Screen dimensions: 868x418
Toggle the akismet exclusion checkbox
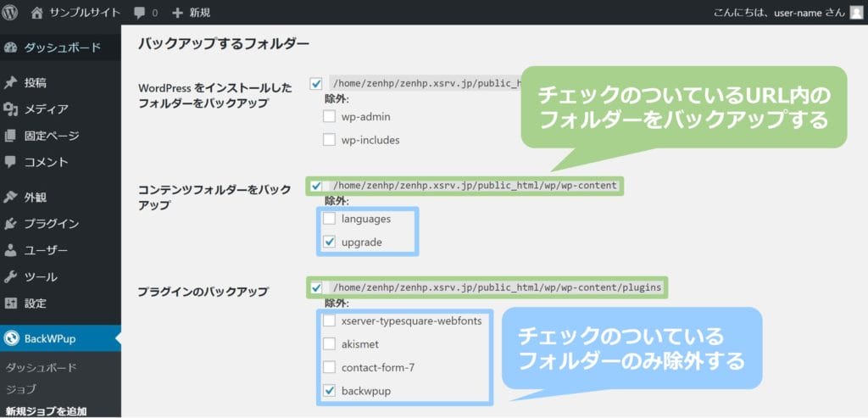click(330, 344)
